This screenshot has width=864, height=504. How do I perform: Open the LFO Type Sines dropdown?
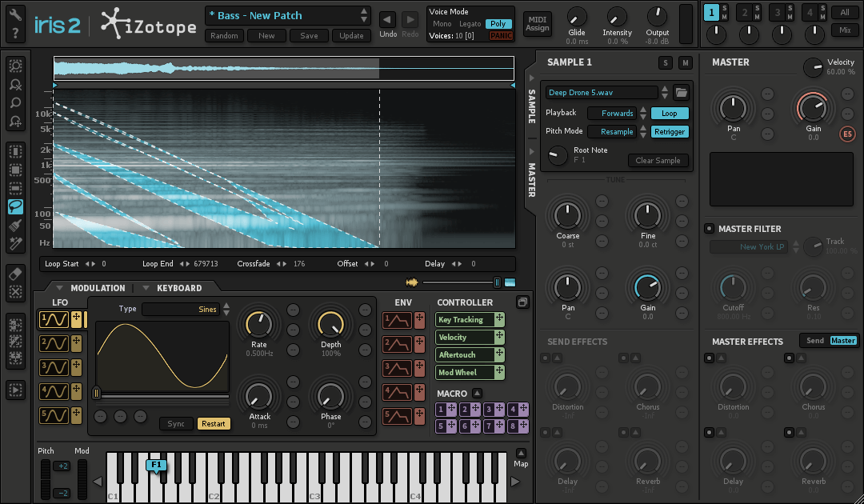click(x=181, y=310)
